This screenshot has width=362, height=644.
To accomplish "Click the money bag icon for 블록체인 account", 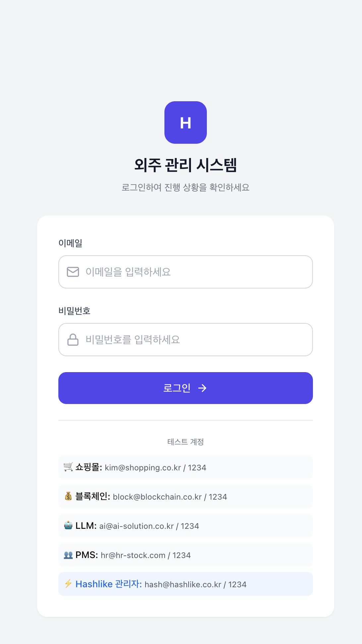I will [68, 496].
